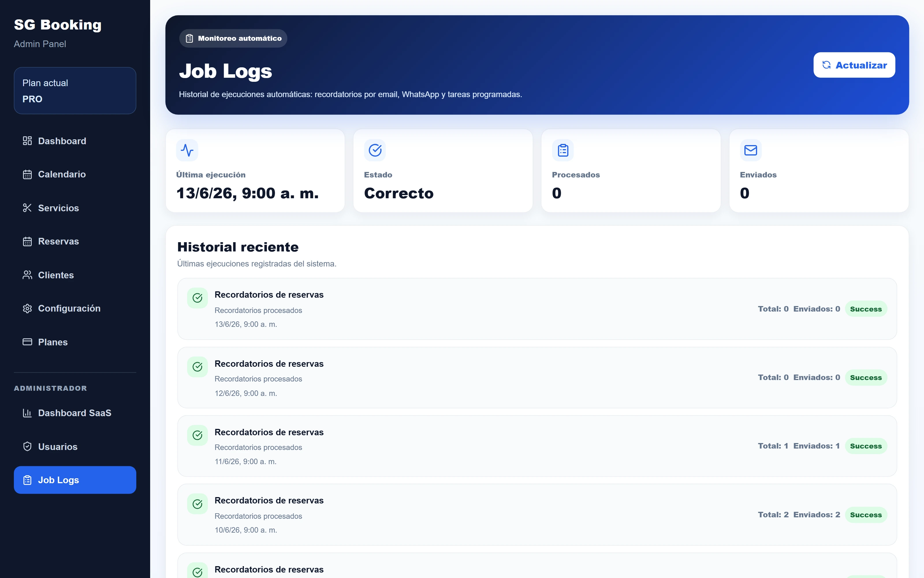Go to Usuarios admin page
Viewport: 924px width, 578px height.
75,447
